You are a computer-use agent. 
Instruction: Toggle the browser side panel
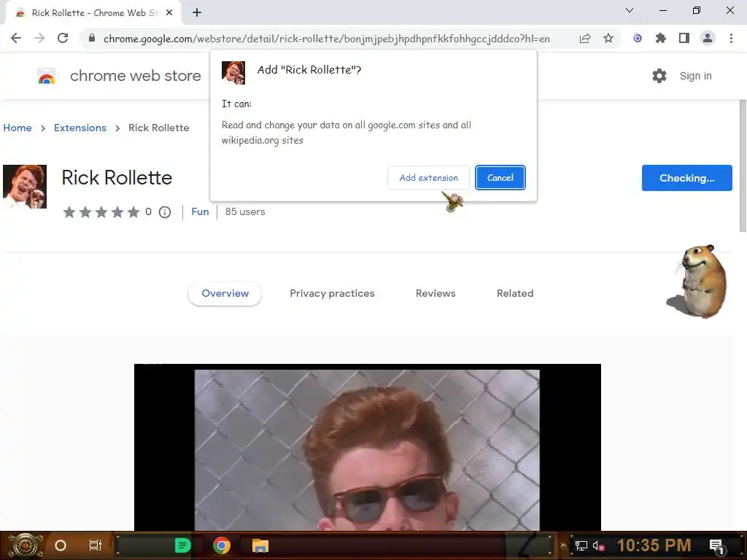[684, 38]
